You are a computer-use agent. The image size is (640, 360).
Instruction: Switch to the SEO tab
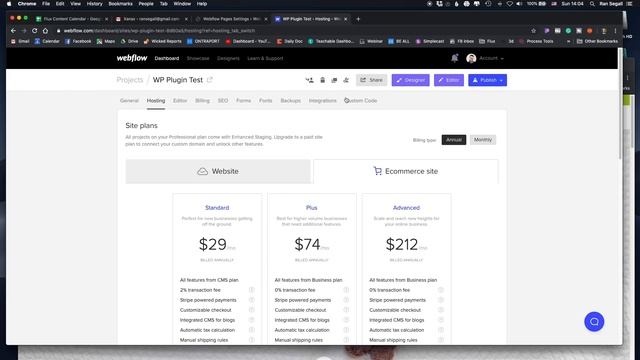223,100
